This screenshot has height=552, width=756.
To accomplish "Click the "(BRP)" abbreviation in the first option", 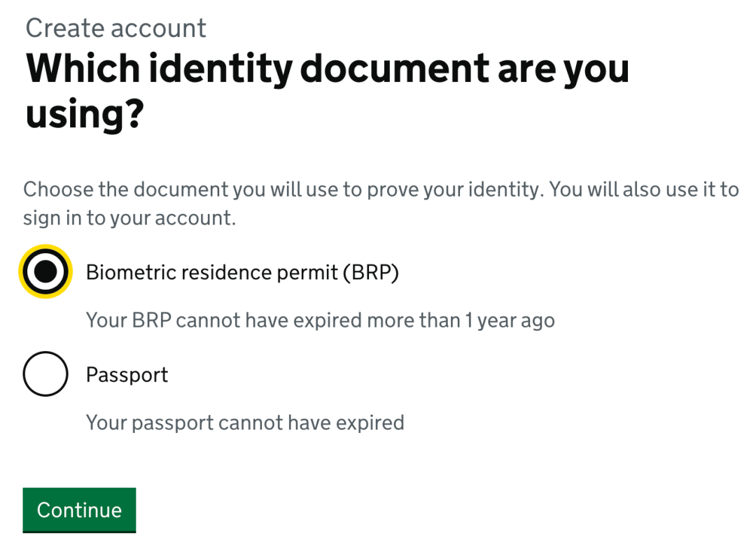I will 370,271.
